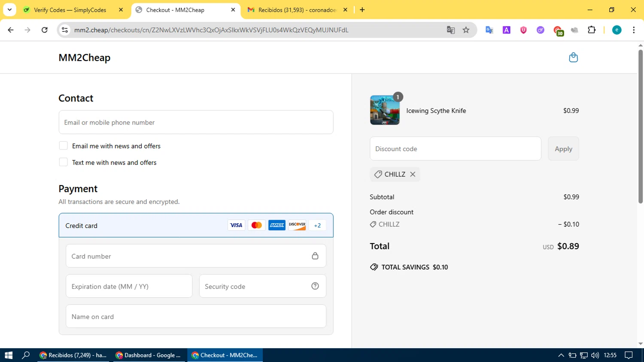Click the Icewing Scythe Knife thumbnail
The image size is (644, 362).
(x=385, y=110)
